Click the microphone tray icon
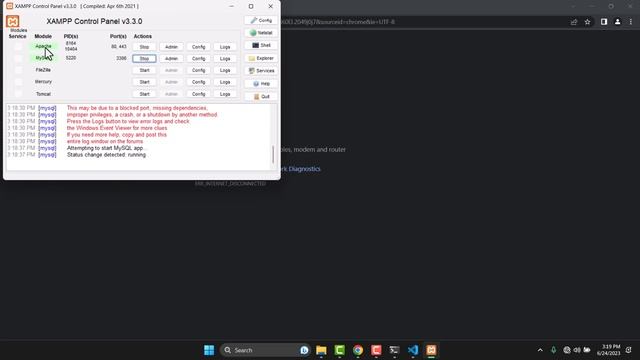640x360 pixels. tap(553, 350)
